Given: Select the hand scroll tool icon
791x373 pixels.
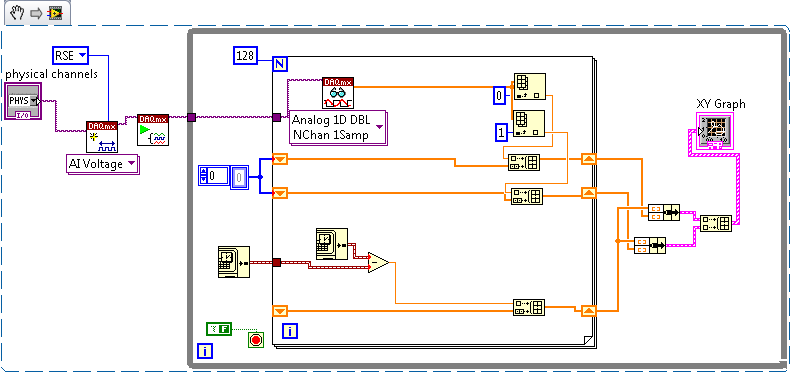Looking at the screenshot, I should pos(17,13).
